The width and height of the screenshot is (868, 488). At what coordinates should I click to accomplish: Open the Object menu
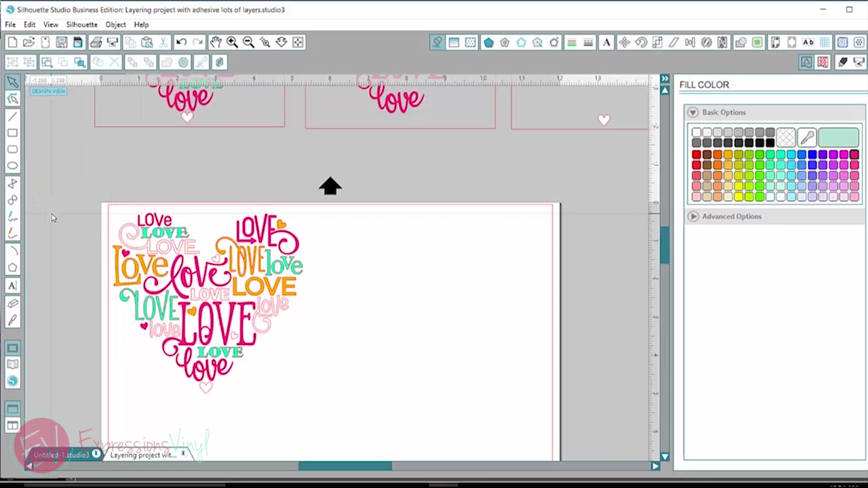115,24
